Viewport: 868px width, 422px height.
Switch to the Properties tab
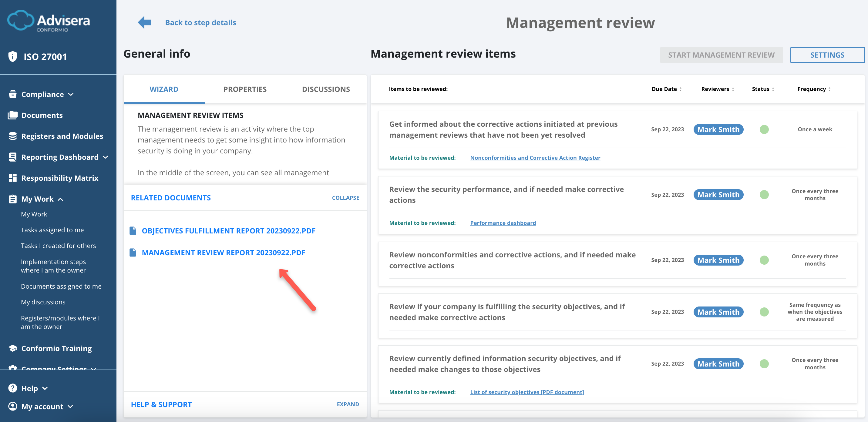point(245,89)
